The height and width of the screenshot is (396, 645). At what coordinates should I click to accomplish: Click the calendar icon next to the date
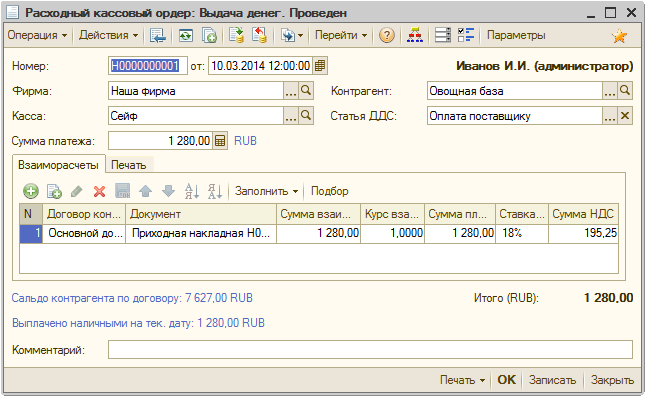click(x=320, y=66)
